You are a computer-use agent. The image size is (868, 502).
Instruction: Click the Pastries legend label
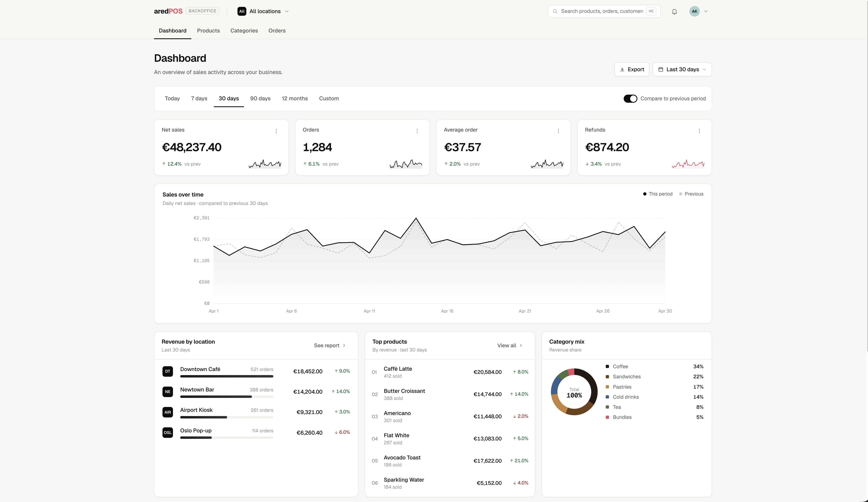point(622,387)
